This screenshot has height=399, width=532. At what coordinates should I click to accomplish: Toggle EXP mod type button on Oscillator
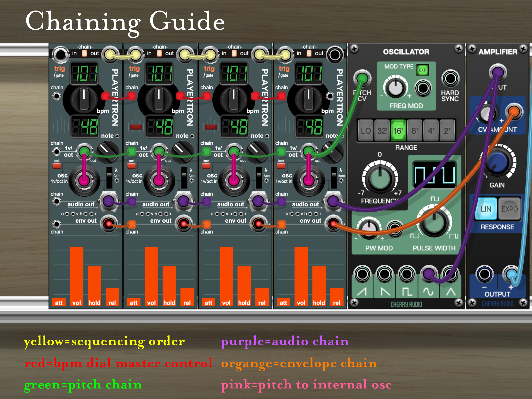tap(423, 70)
